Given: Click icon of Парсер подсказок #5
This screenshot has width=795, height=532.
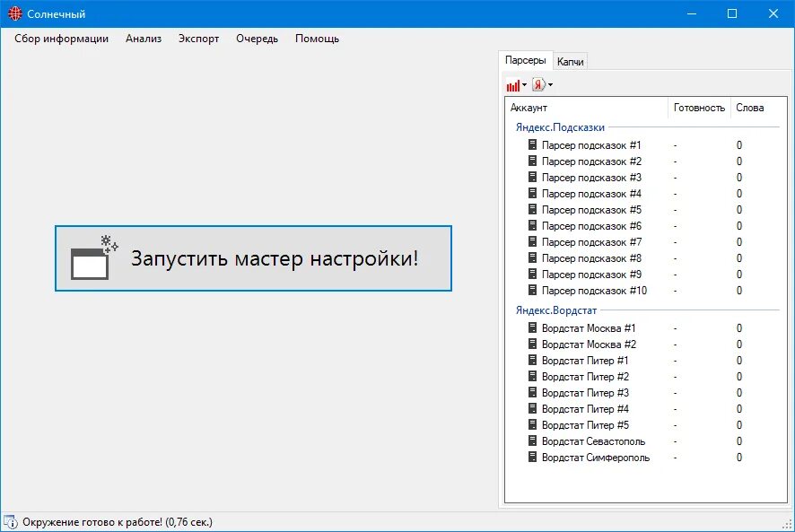Looking at the screenshot, I should [532, 209].
